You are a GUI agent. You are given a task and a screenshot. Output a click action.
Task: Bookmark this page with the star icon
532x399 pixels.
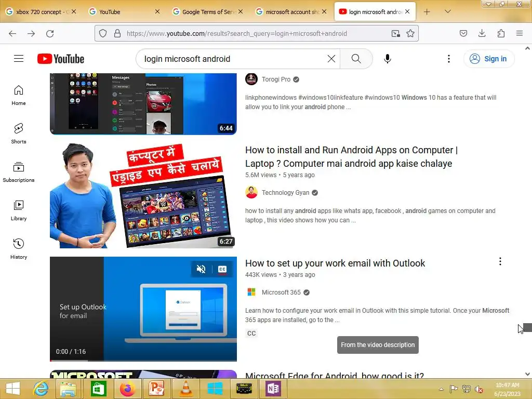point(410,33)
